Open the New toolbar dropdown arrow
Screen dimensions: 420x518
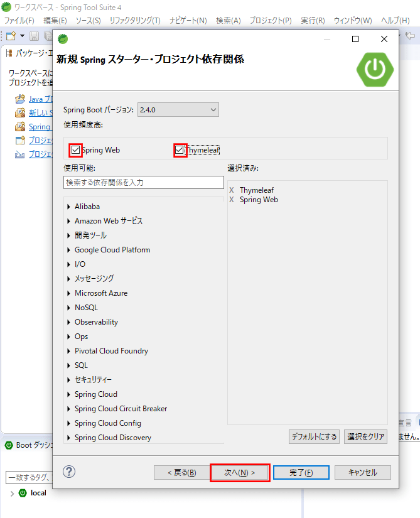22,36
